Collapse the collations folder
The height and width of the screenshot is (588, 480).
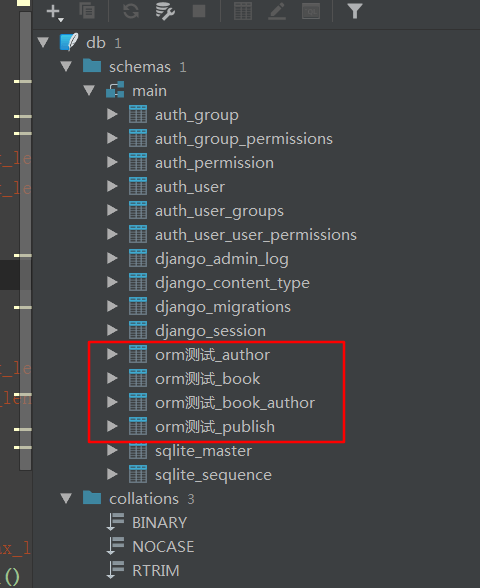pos(66,498)
